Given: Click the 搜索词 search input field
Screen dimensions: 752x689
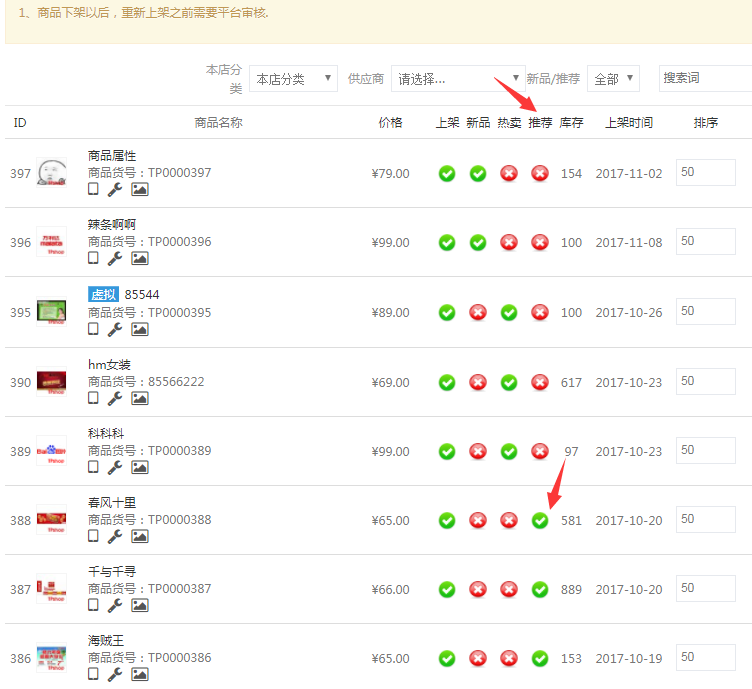Looking at the screenshot, I should (x=704, y=78).
